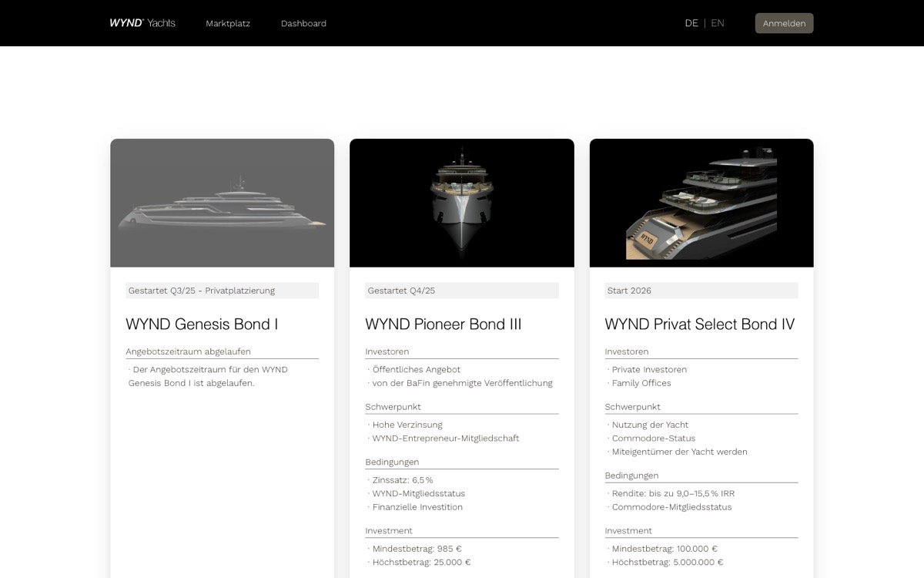This screenshot has height=578, width=924.
Task: Click 'Höchstbetrag: 5.000.000 €' text
Action: (x=668, y=563)
